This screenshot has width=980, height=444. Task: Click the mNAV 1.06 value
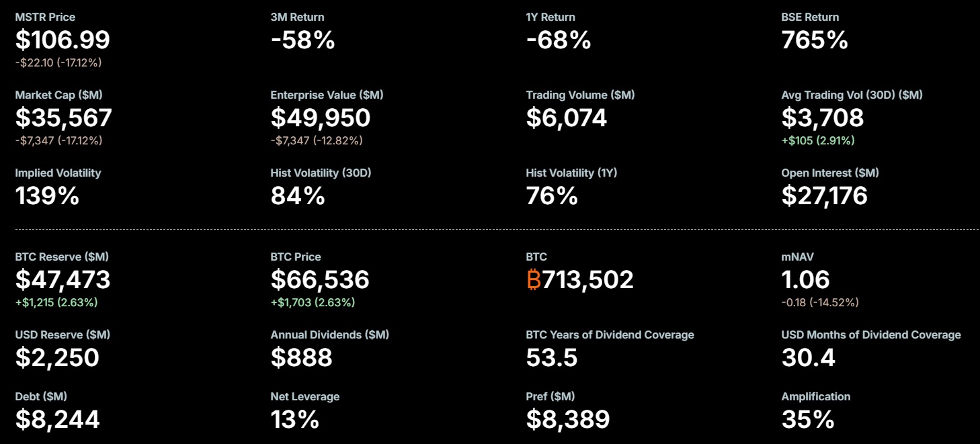pos(805,279)
